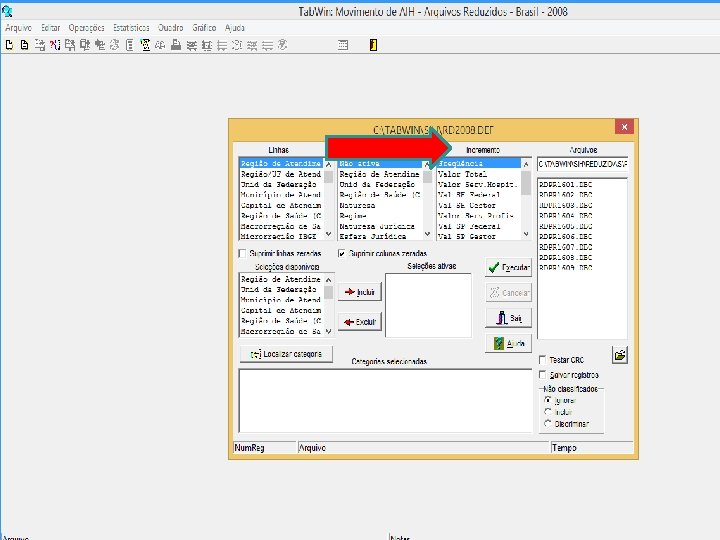Enable the Salvar registros checkbox
The image size is (720, 540).
(x=542, y=374)
